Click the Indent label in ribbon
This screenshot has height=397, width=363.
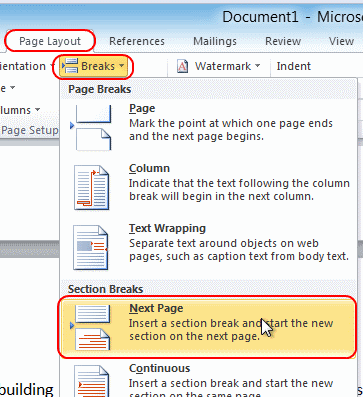click(x=294, y=66)
